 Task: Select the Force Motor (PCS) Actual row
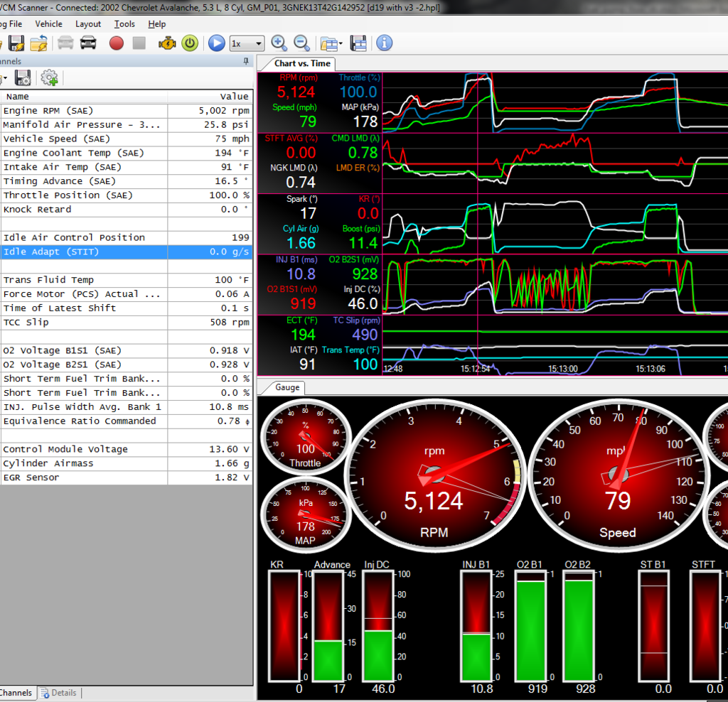127,294
